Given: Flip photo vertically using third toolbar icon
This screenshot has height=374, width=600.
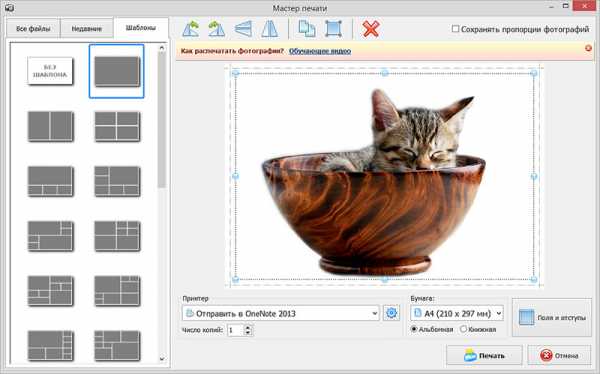Looking at the screenshot, I should (x=243, y=29).
